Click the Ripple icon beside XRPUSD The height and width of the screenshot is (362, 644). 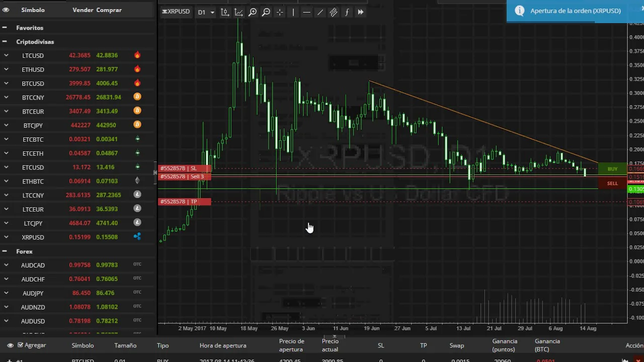click(137, 236)
